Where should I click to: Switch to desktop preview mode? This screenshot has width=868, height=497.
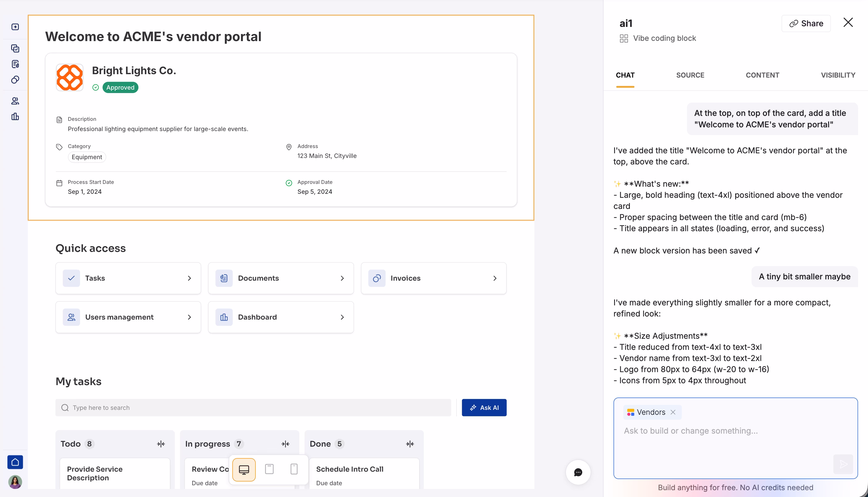pyautogui.click(x=244, y=470)
